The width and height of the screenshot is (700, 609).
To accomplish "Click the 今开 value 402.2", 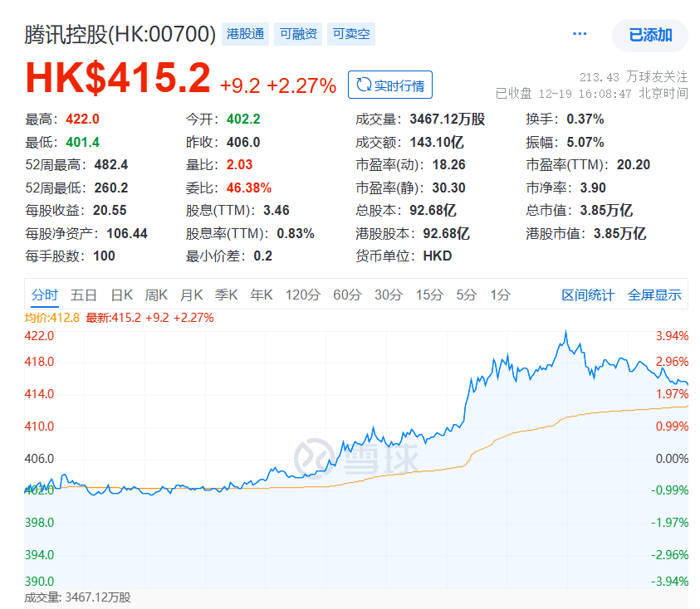I will (x=243, y=119).
